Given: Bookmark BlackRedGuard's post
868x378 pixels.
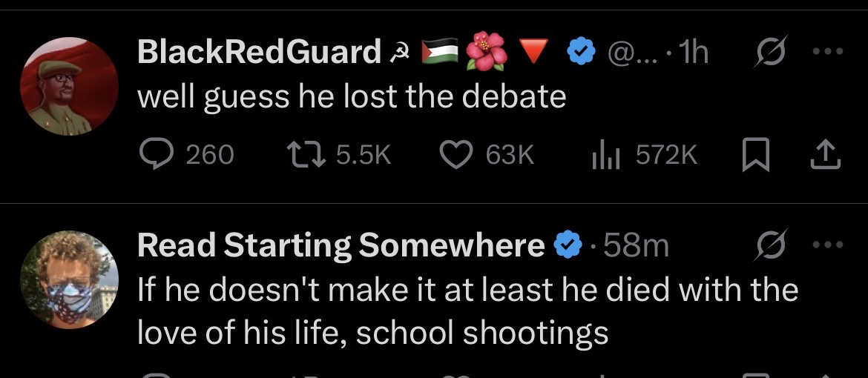Looking at the screenshot, I should [x=753, y=155].
